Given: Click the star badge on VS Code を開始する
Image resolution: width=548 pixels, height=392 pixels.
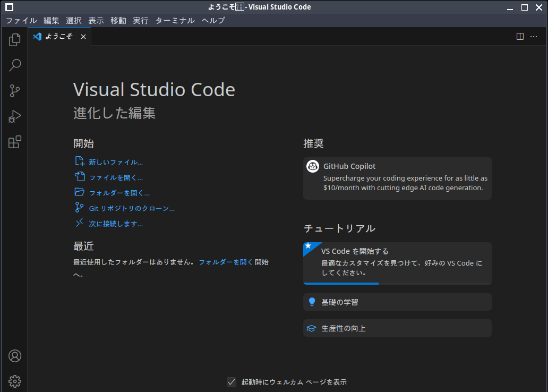Looking at the screenshot, I should pos(308,246).
